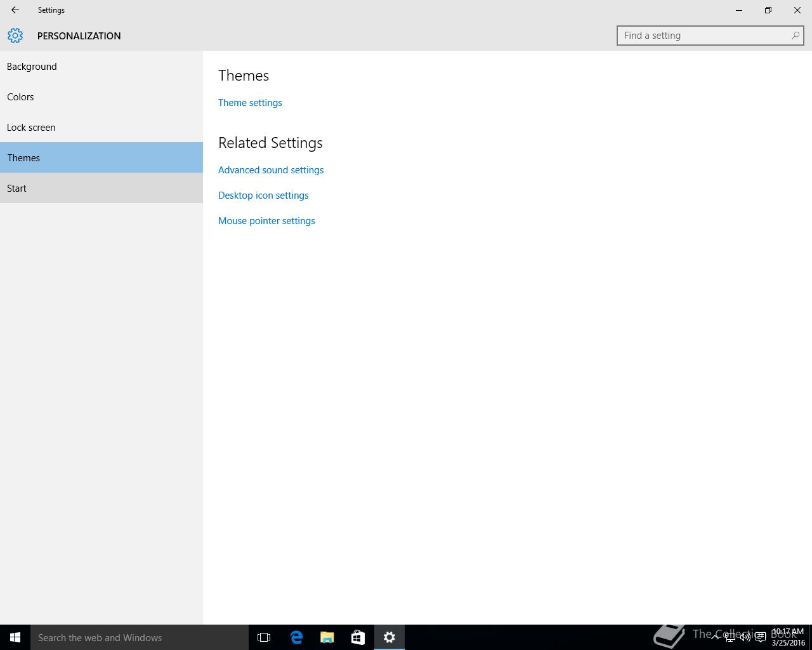812x650 pixels.
Task: Select Start in the Personalization sidebar
Action: coord(17,189)
